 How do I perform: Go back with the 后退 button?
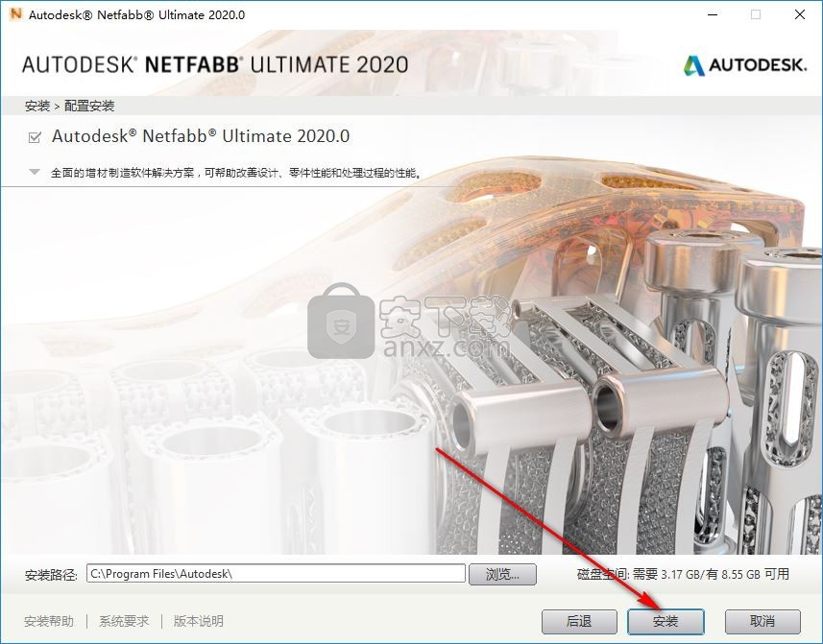[x=579, y=622]
